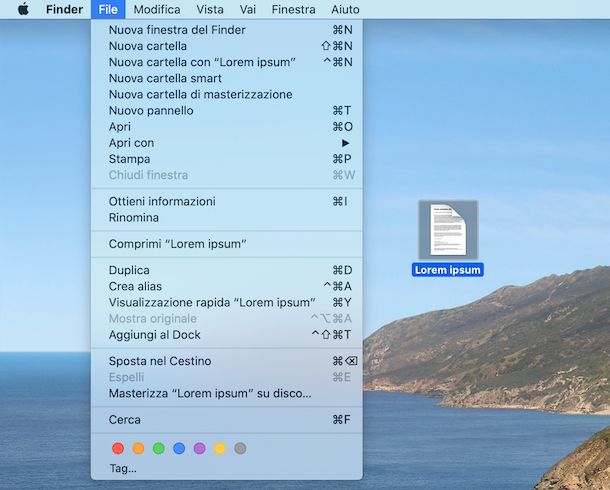Choose Nuova cartella smart

click(x=227, y=79)
